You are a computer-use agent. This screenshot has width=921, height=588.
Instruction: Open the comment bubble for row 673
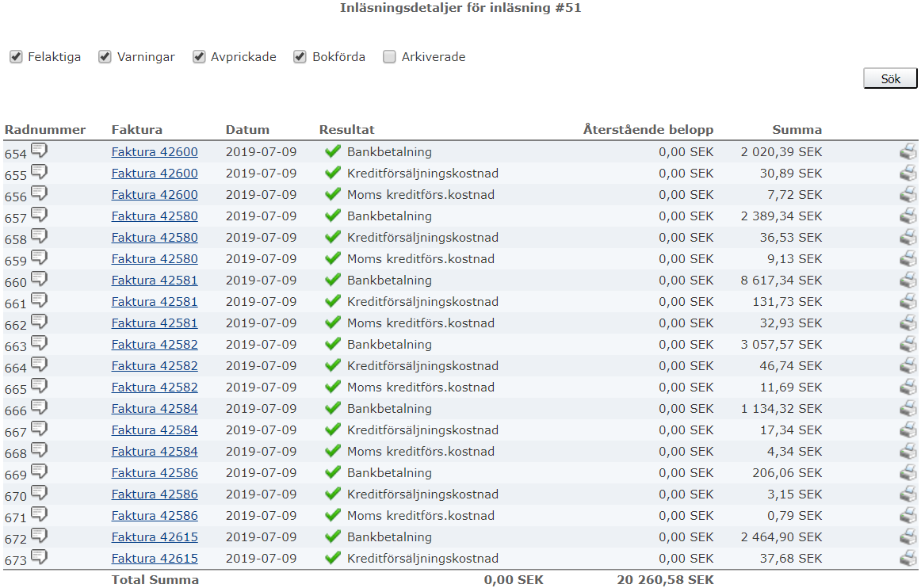tap(39, 557)
